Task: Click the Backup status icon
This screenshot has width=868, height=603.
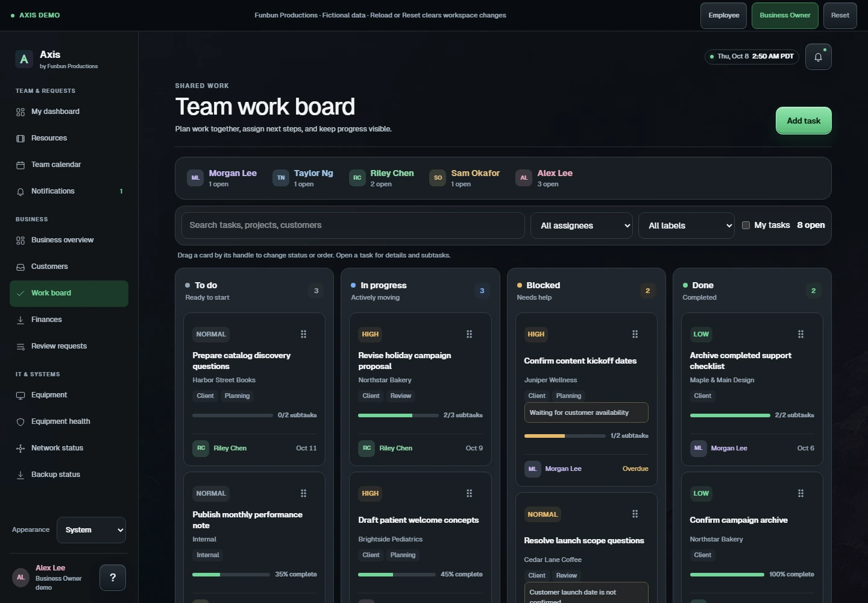Action: click(20, 475)
